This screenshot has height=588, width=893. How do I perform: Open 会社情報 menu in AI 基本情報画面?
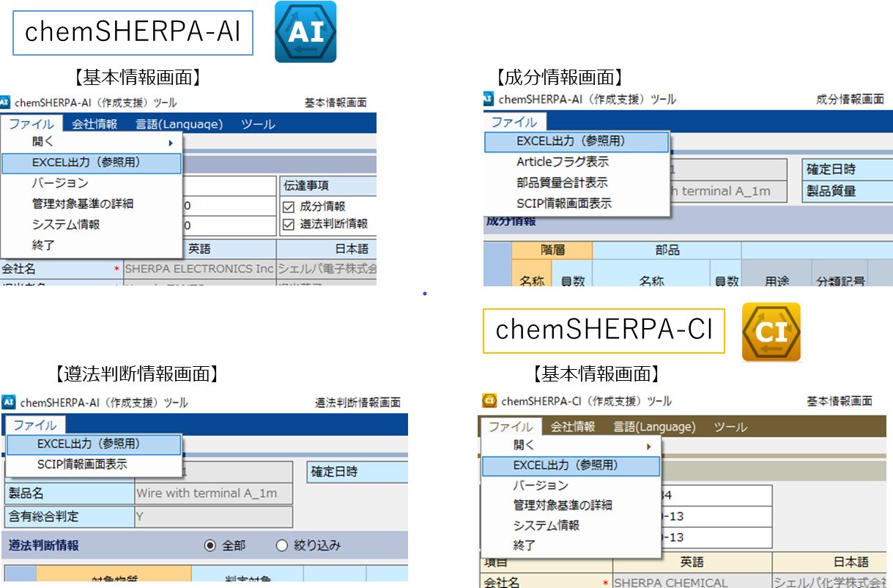pyautogui.click(x=95, y=124)
